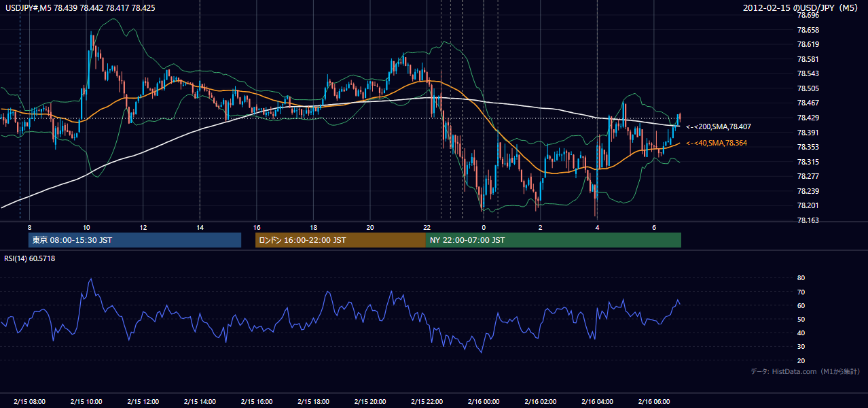This screenshot has height=408, width=868.
Task: Pick the hour 16 tick label
Action: (256, 227)
